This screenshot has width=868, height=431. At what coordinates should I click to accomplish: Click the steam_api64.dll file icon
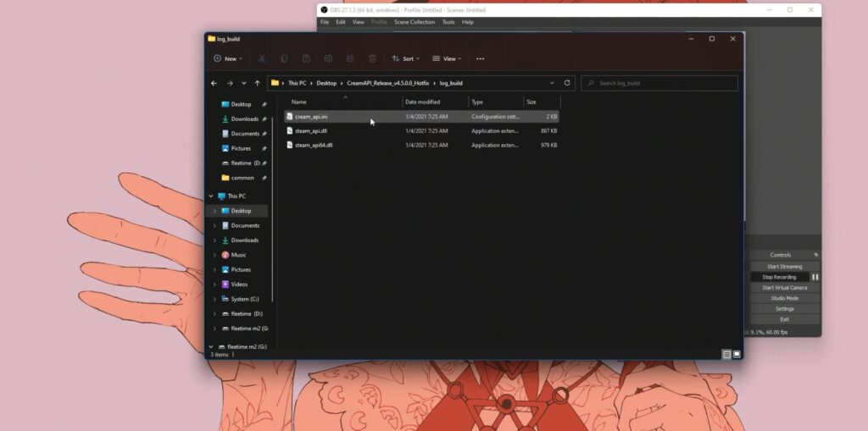[x=290, y=145]
